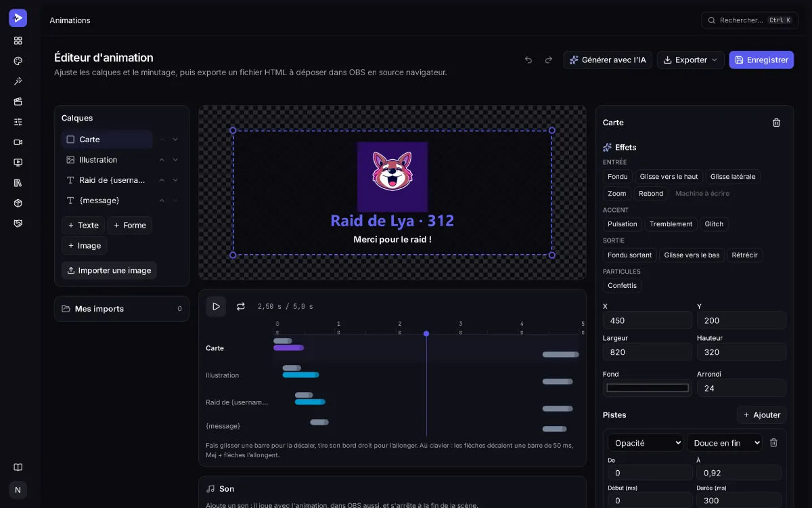812x508 pixels.
Task: Toggle the Zoom entry effect
Action: pyautogui.click(x=617, y=194)
